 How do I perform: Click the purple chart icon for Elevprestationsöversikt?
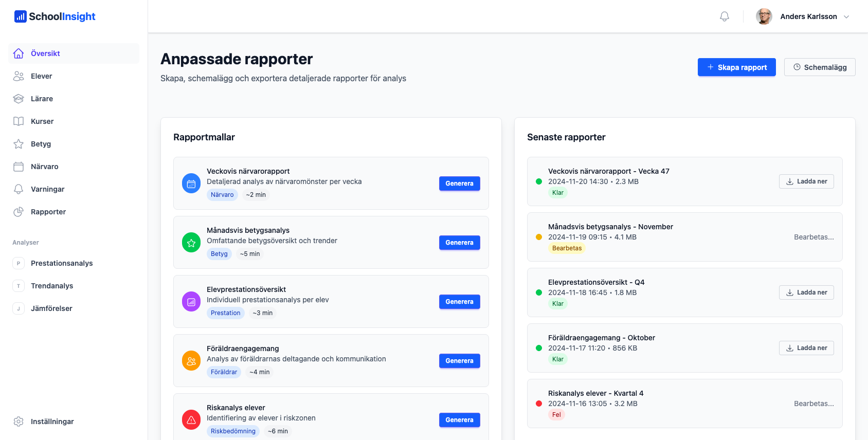click(191, 302)
